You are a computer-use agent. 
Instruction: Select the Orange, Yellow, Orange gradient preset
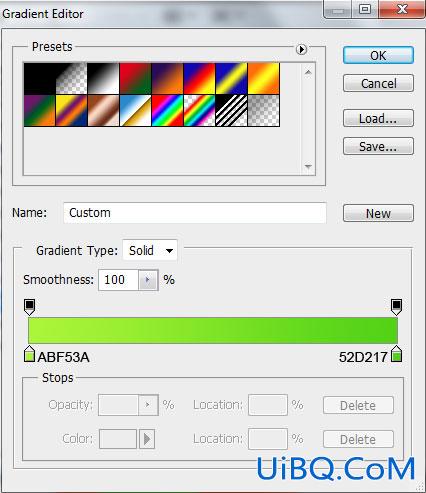point(264,78)
